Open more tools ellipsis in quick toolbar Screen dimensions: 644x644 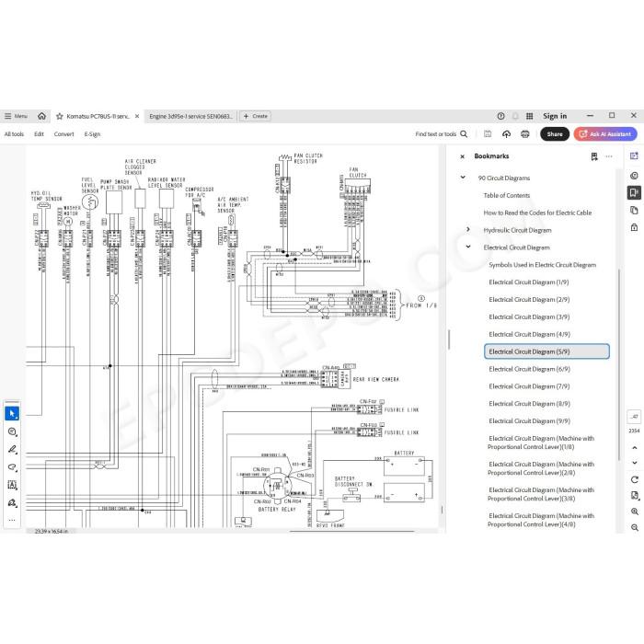(x=12, y=520)
